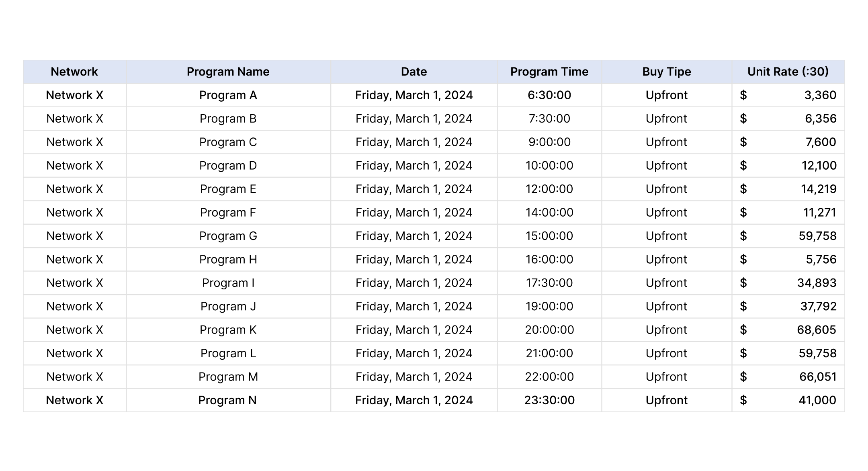The image size is (868, 471).
Task: Click the 6:30:00 time cell
Action: click(x=549, y=95)
